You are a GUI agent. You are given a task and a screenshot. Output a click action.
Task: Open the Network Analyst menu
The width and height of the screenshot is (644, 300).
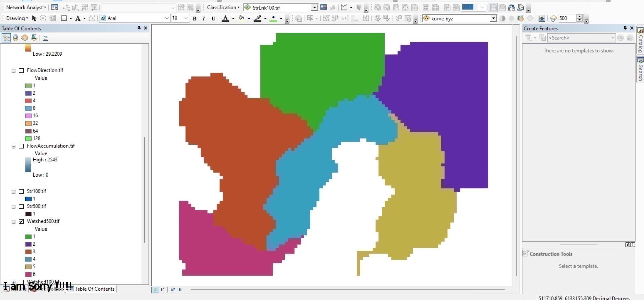pos(26,7)
